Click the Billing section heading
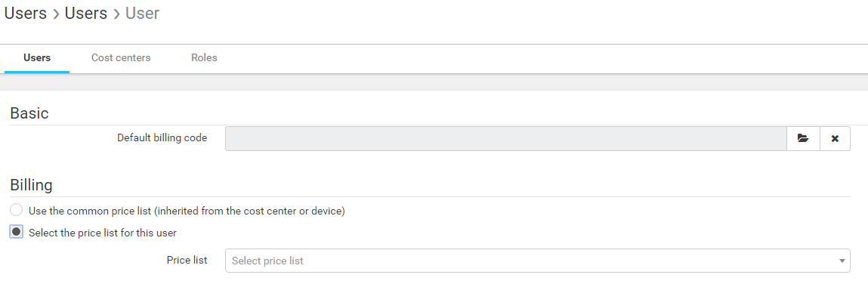The image size is (868, 284). pyautogui.click(x=32, y=185)
